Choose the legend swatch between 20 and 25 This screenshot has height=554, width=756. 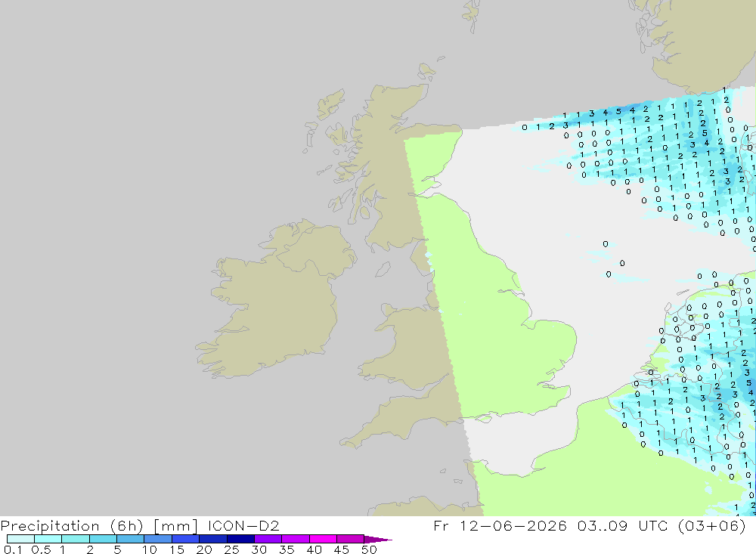click(213, 539)
